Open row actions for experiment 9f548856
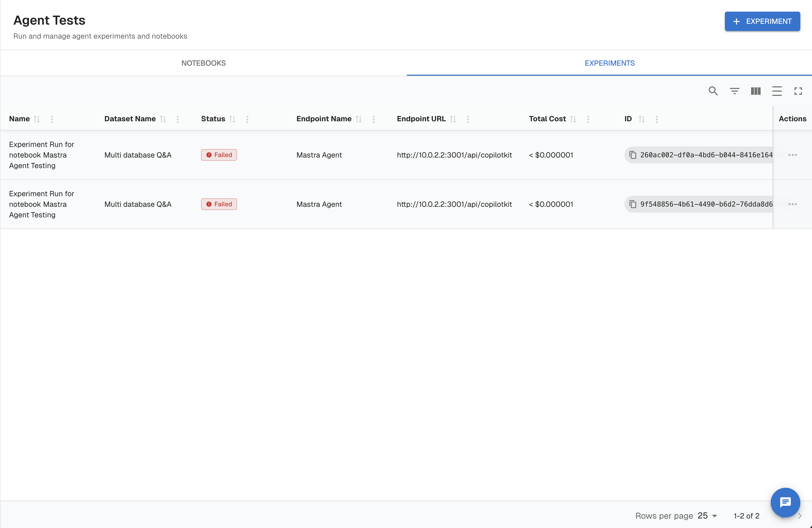 coord(793,204)
